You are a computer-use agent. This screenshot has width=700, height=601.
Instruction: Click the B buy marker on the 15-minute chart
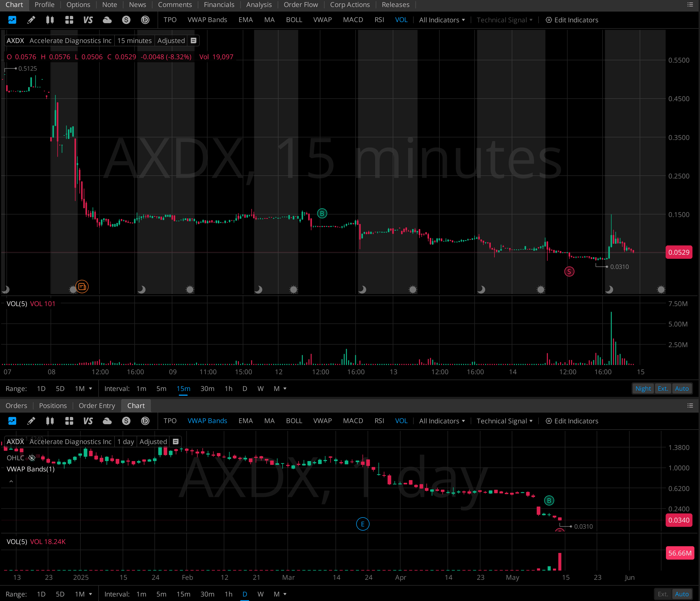pos(322,214)
